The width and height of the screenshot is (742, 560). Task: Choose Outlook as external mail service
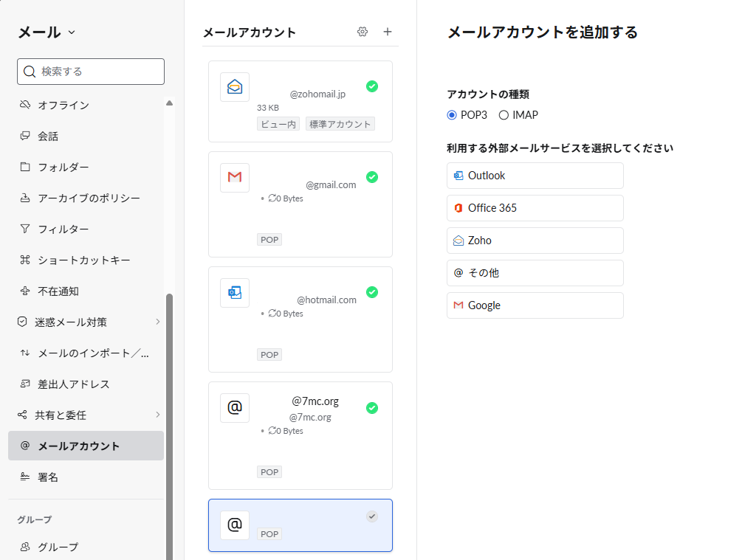pos(535,176)
